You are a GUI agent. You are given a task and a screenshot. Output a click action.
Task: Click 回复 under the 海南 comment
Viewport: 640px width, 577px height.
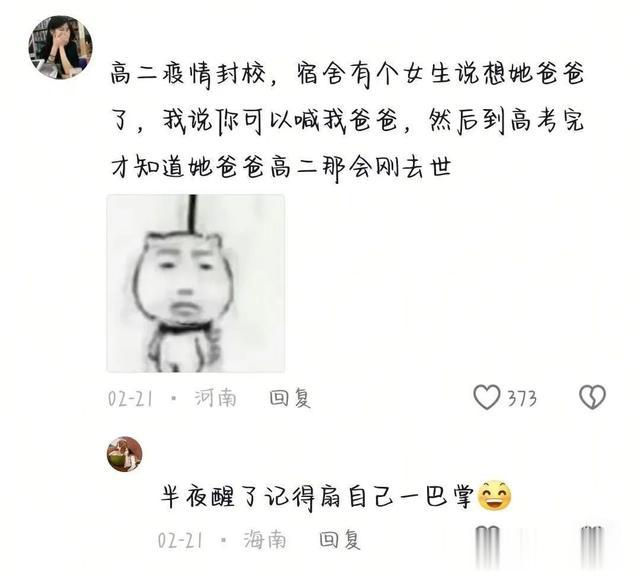(x=340, y=540)
